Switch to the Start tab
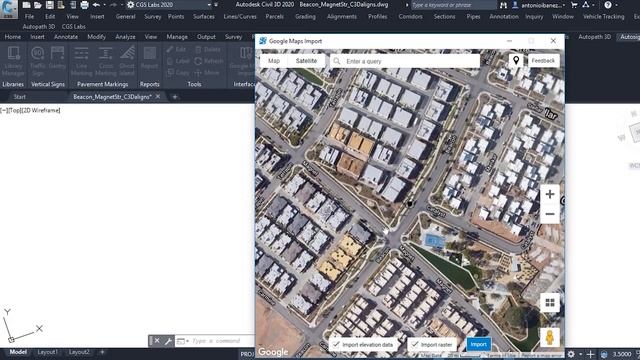Viewport: 640px width, 360px height. 20,97
